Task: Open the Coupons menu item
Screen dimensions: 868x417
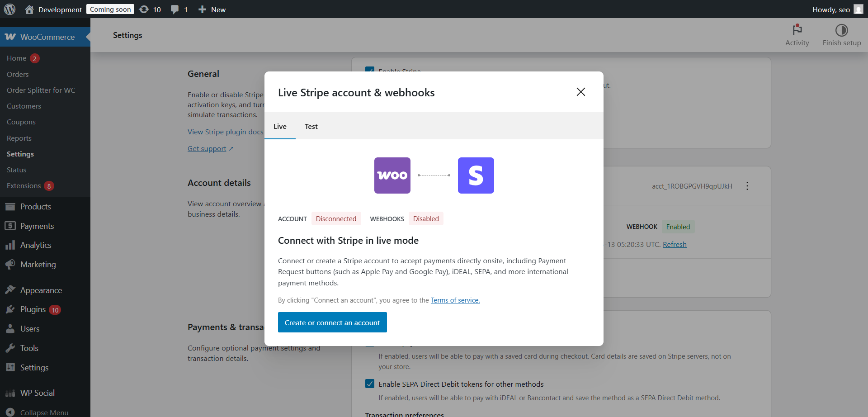Action: pyautogui.click(x=21, y=122)
